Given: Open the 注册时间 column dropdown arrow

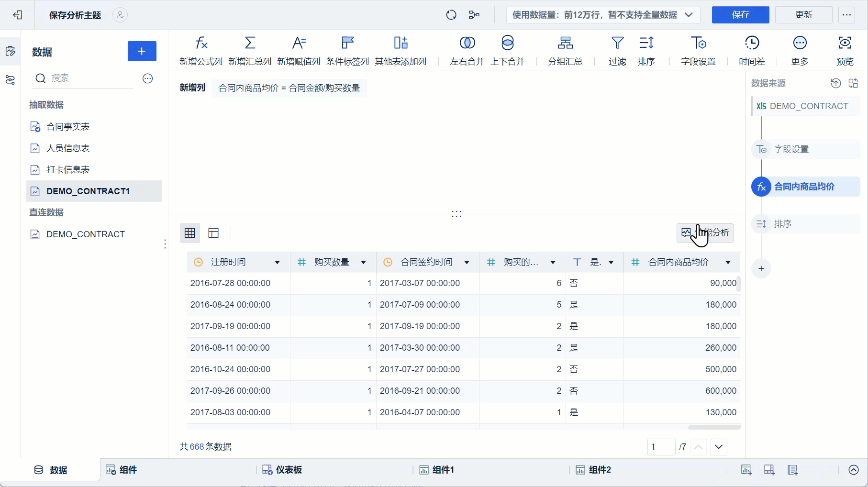Looking at the screenshot, I should coord(277,262).
